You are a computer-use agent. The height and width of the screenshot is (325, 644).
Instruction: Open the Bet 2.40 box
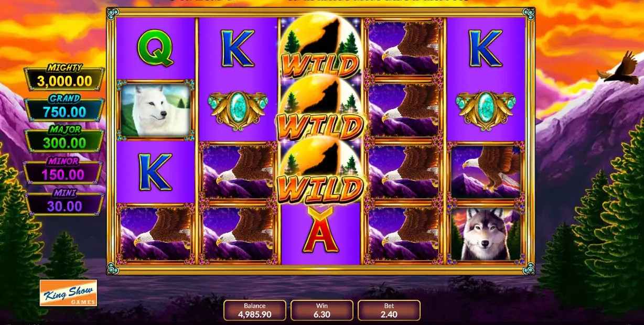tap(389, 310)
